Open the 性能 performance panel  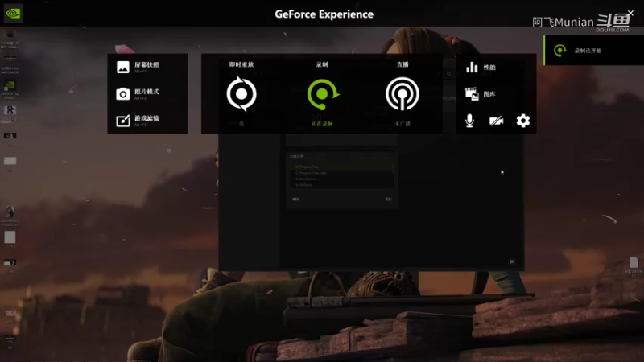(481, 68)
